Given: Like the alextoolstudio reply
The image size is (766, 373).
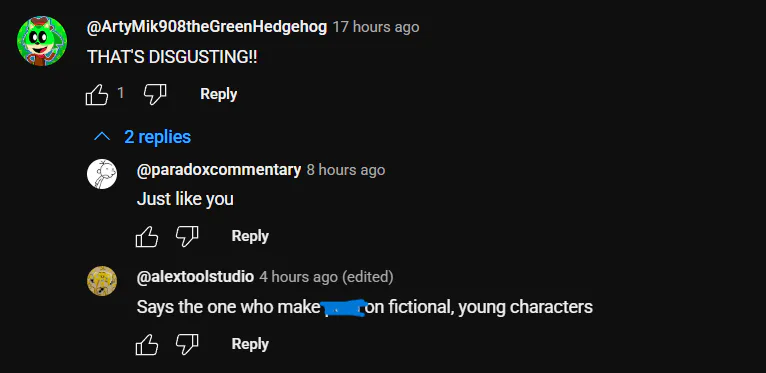Looking at the screenshot, I should pos(147,344).
